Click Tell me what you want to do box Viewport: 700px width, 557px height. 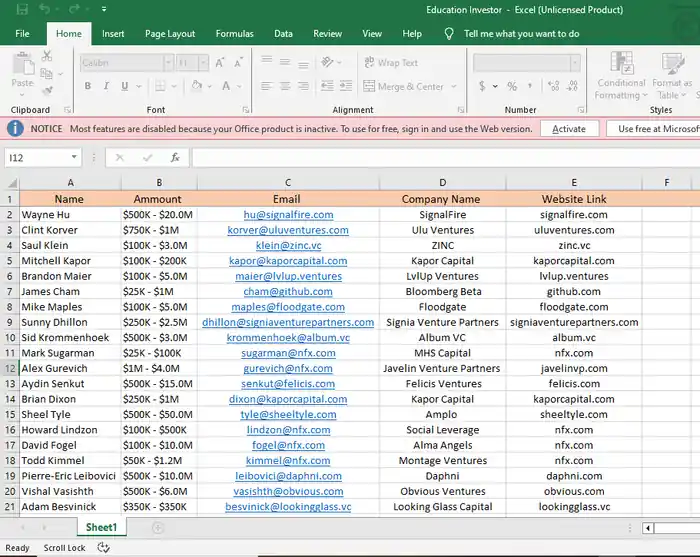[x=521, y=34]
